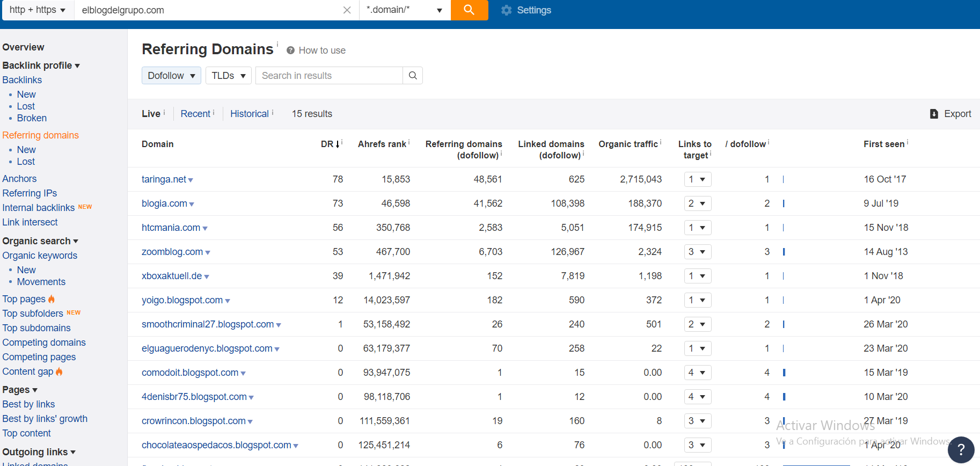Open the smoothcriminal27.blogspot.com domain link

[x=208, y=324]
